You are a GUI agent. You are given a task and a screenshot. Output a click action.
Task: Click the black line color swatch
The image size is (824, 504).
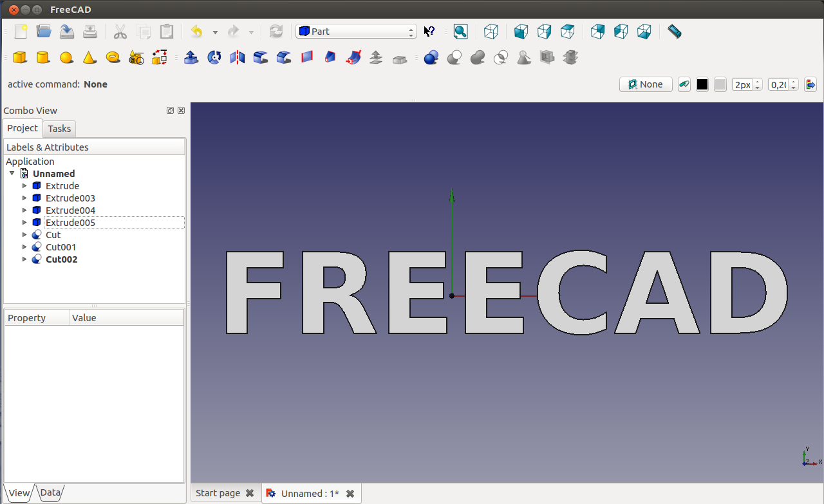(702, 84)
